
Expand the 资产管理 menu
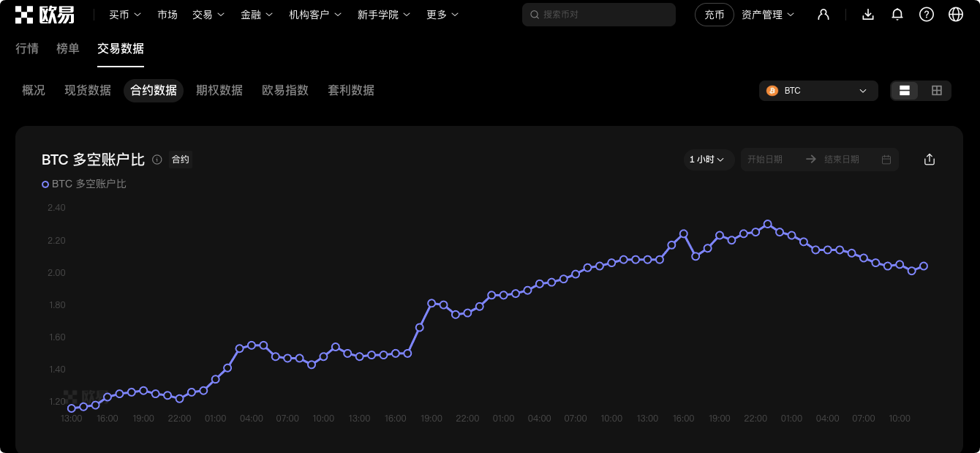767,15
